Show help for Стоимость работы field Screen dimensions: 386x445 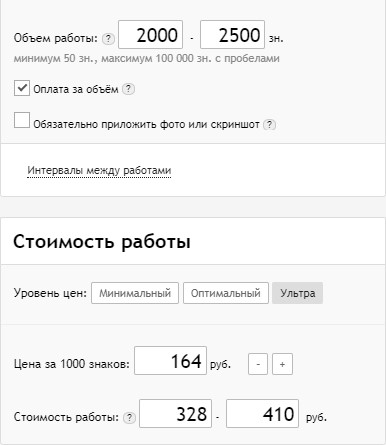pyautogui.click(x=129, y=417)
